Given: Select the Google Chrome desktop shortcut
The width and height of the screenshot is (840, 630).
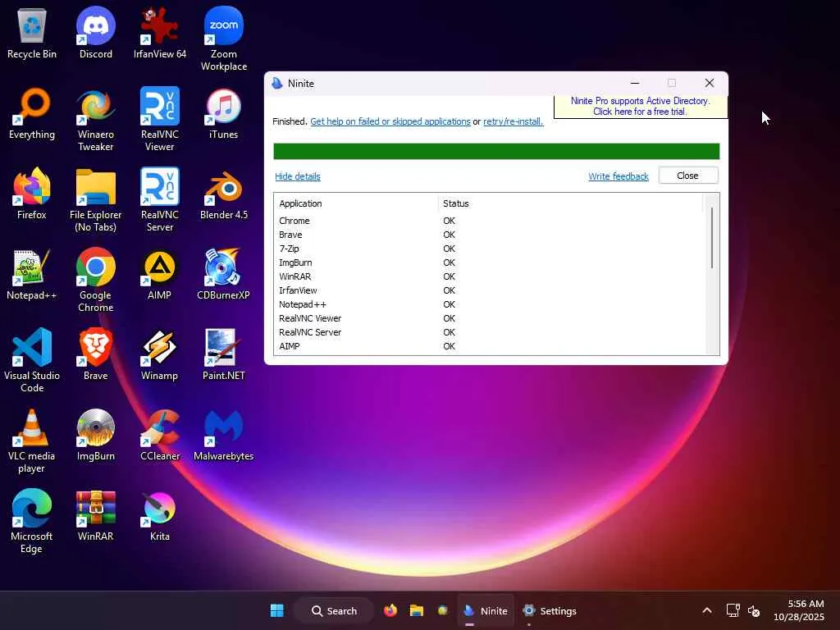Looking at the screenshot, I should point(95,281).
